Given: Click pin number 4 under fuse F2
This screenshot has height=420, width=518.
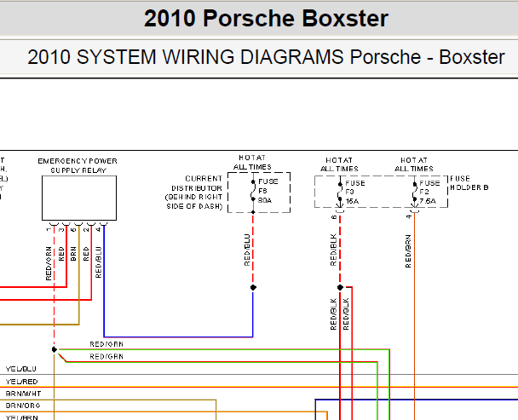Looking at the screenshot, I should click(x=409, y=216).
